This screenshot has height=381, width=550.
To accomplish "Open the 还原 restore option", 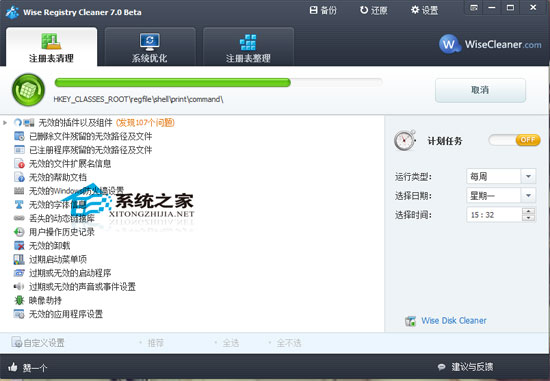I will (374, 11).
